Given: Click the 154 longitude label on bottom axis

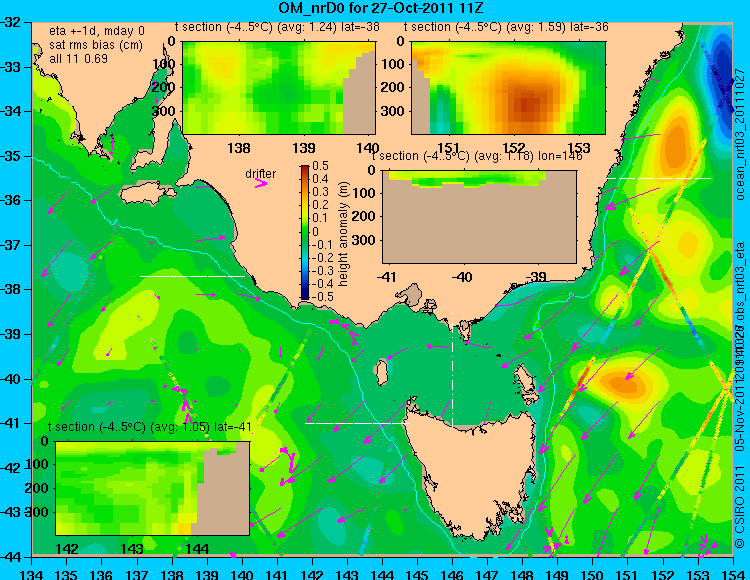Looking at the screenshot, I should (x=732, y=574).
